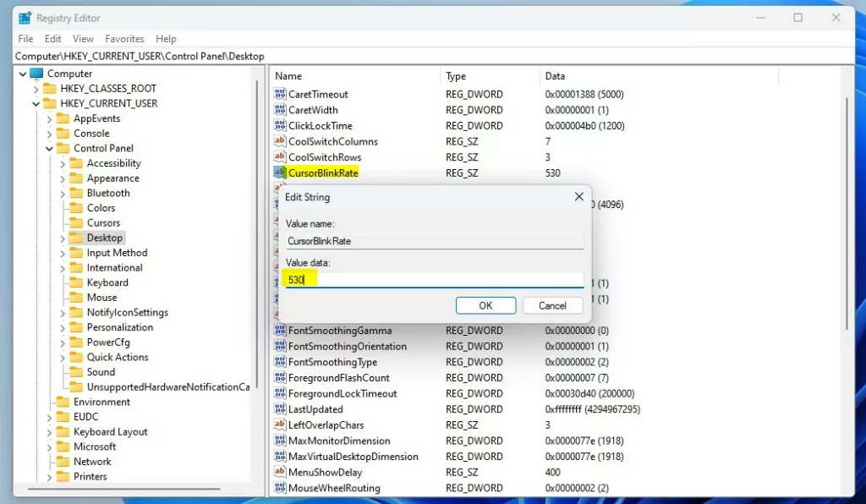Click the Colors folder icon
The width and height of the screenshot is (866, 504).
pos(76,207)
